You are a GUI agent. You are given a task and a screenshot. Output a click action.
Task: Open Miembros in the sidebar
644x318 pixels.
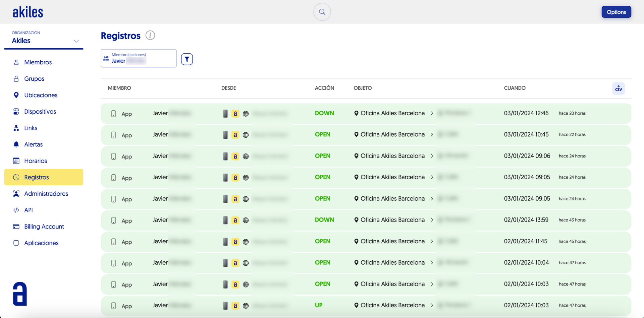[x=38, y=62]
